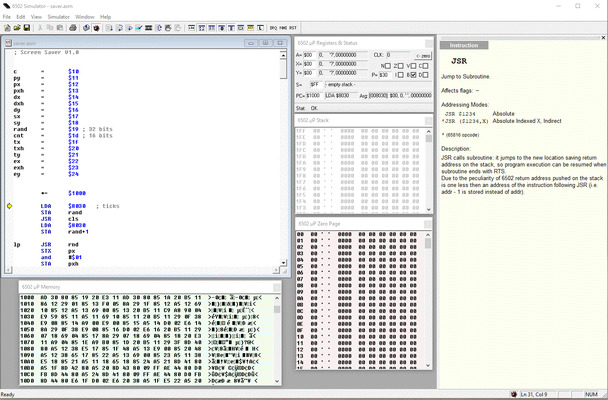Open the Edit menu
The image size is (608, 400).
21,17
